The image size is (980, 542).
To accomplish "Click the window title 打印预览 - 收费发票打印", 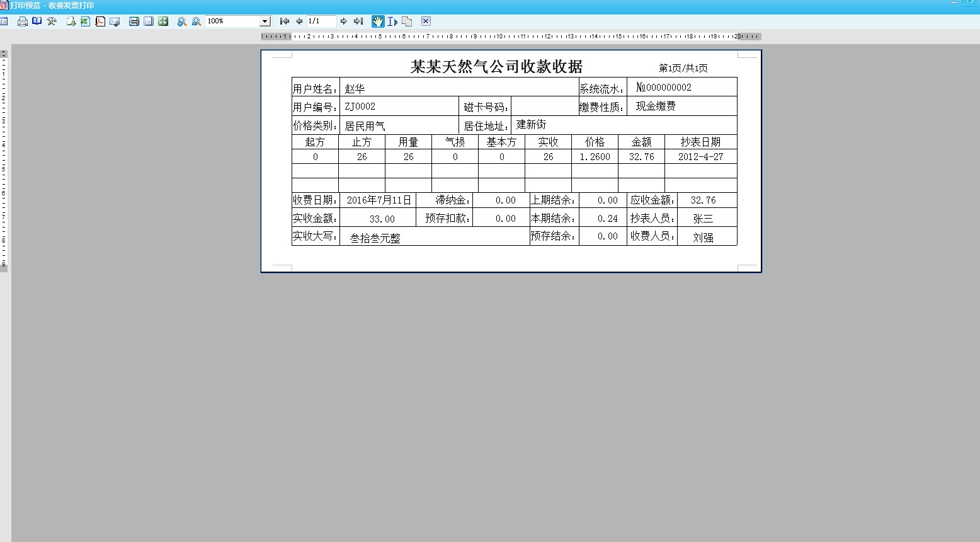I will (x=52, y=6).
